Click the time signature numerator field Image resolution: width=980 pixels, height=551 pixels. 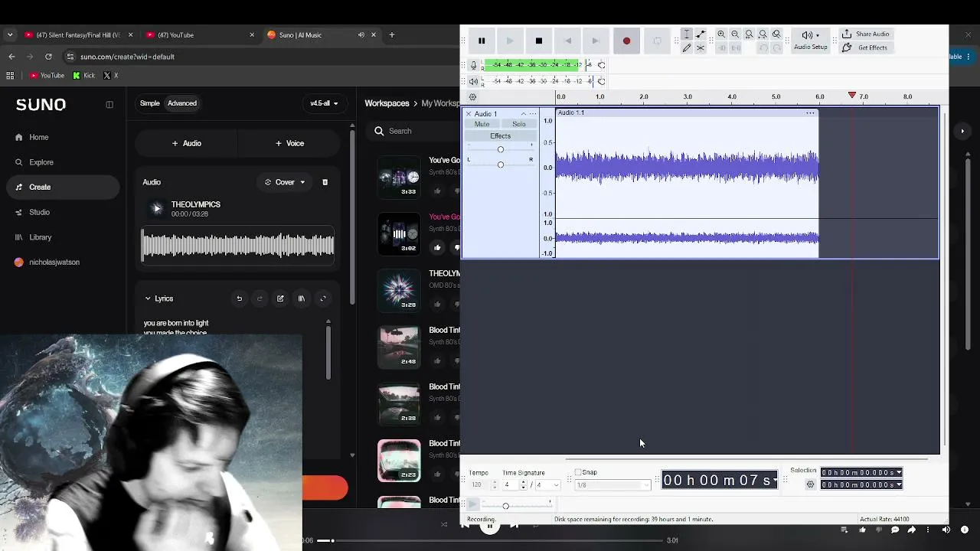[x=511, y=485]
